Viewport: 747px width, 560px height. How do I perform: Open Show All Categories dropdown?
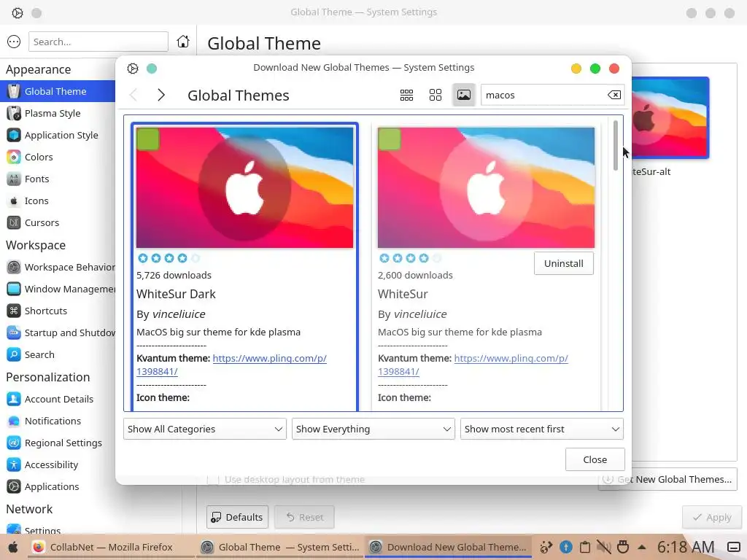pyautogui.click(x=205, y=429)
